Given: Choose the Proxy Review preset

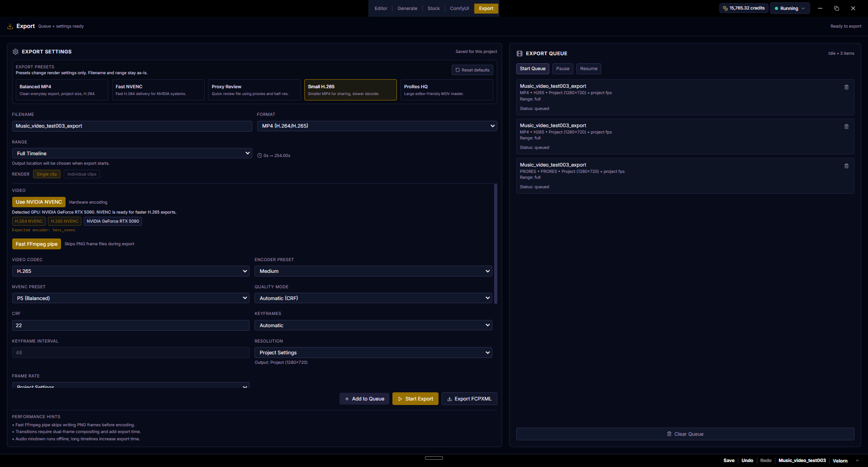Looking at the screenshot, I should [x=255, y=90].
